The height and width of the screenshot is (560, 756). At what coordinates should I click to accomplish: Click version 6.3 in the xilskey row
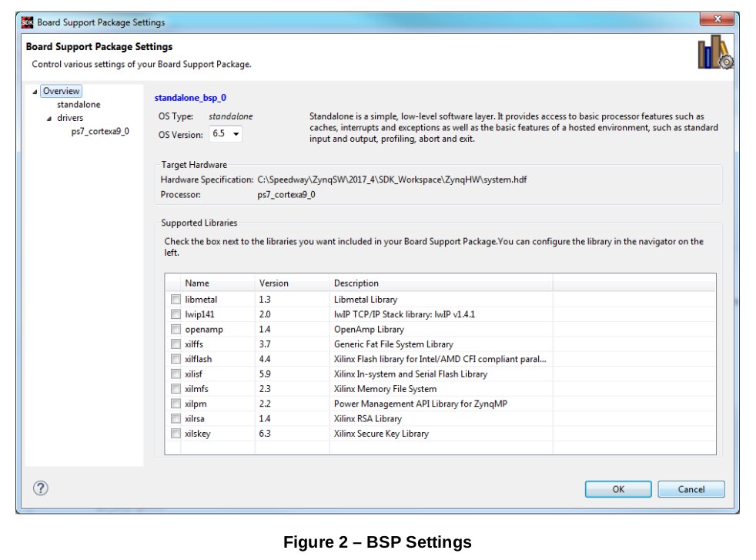(265, 434)
